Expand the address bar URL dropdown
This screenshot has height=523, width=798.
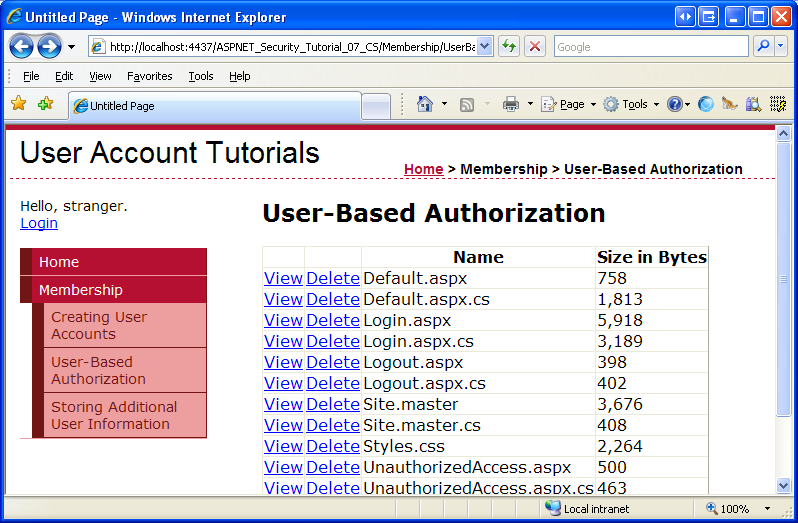(x=485, y=47)
